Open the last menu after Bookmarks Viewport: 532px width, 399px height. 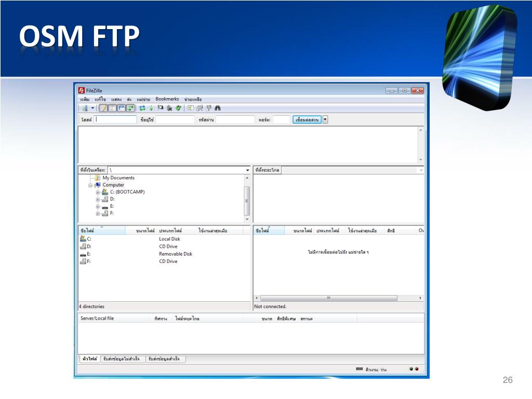point(193,99)
